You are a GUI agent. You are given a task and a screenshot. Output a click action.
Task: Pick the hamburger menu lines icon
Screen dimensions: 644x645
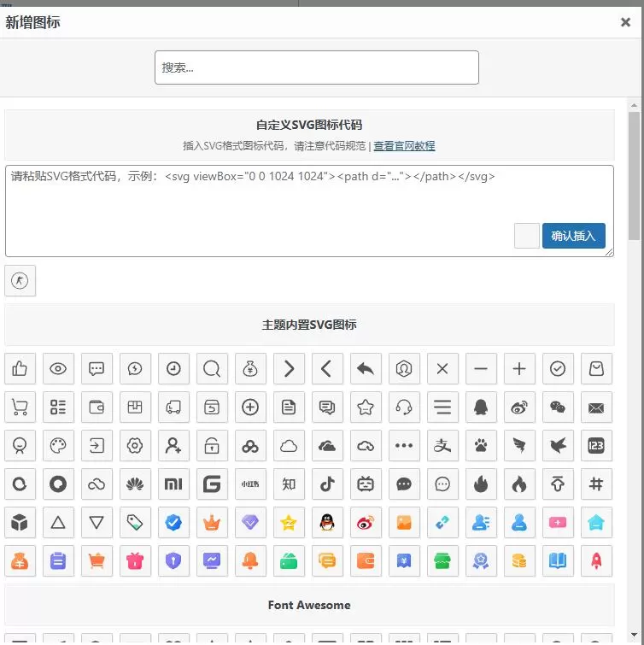click(442, 408)
